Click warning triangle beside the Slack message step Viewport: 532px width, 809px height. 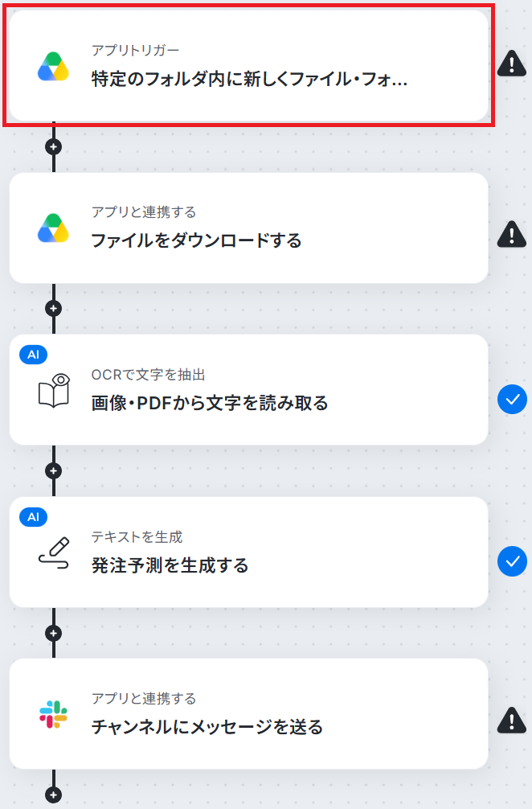point(512,720)
